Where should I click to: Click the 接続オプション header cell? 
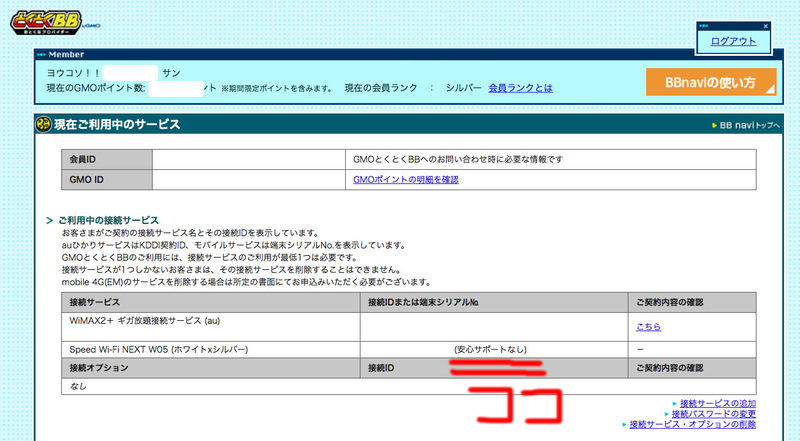click(x=211, y=368)
